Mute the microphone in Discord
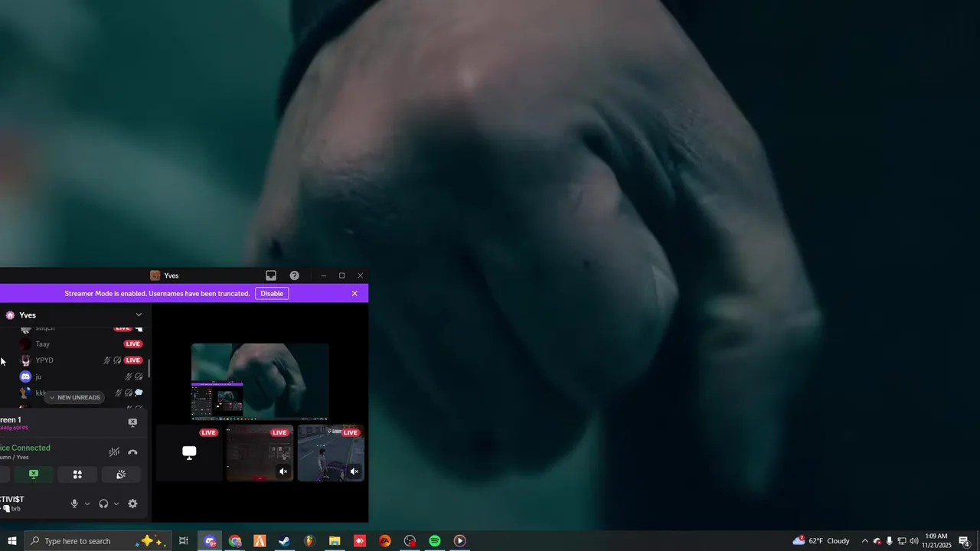The image size is (980, 551). (74, 504)
